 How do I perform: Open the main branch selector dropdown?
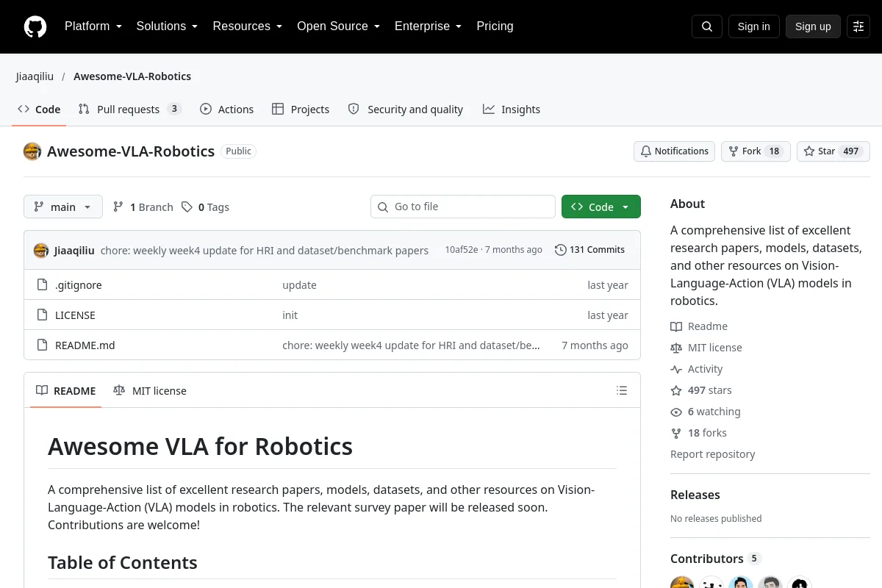pos(63,207)
